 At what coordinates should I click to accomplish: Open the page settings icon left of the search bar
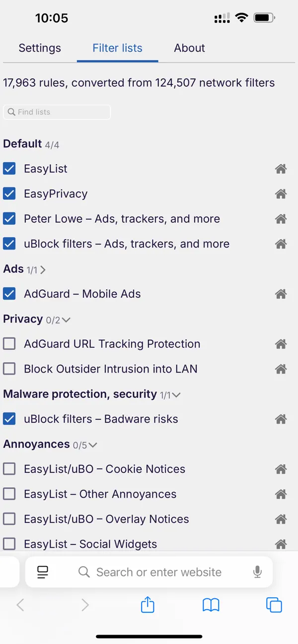(43, 572)
